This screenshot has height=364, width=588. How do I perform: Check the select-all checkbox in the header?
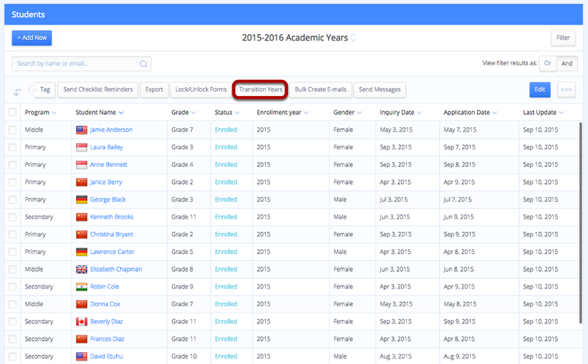pos(12,112)
